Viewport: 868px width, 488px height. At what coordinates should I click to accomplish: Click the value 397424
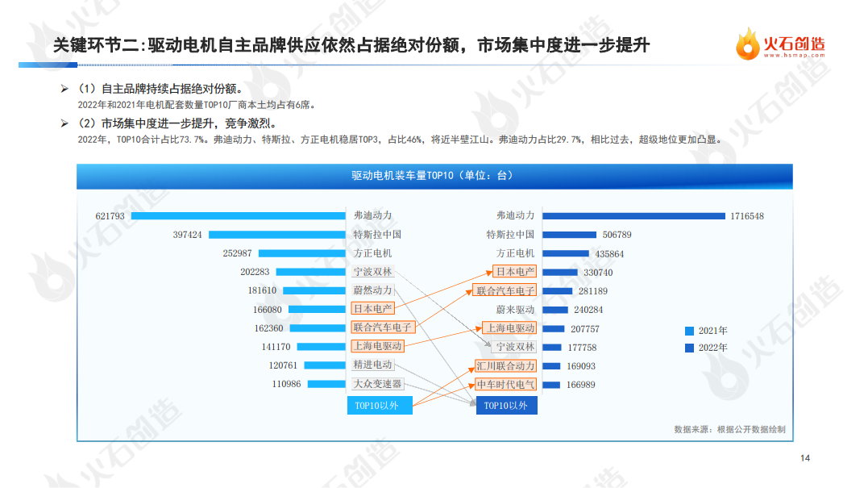(187, 235)
